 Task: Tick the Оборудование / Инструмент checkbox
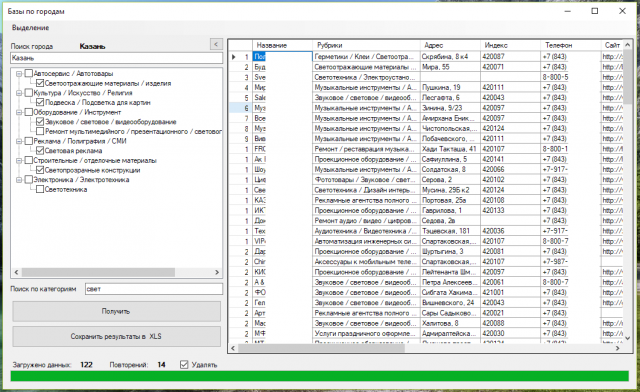(x=29, y=112)
